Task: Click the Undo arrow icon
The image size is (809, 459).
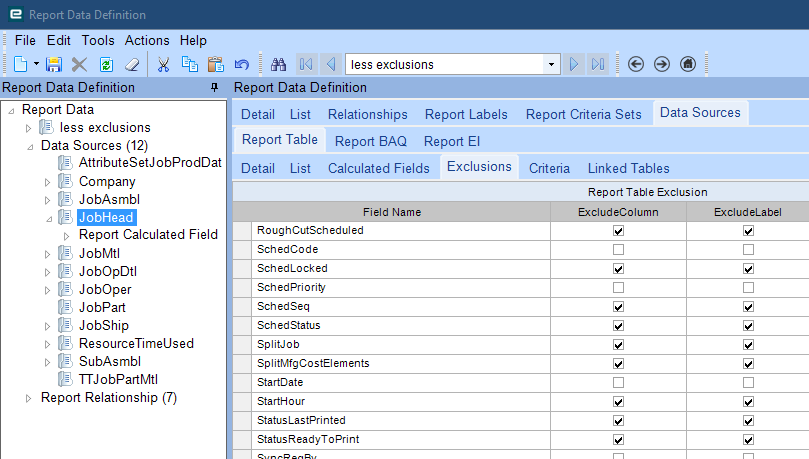Action: [x=241, y=64]
